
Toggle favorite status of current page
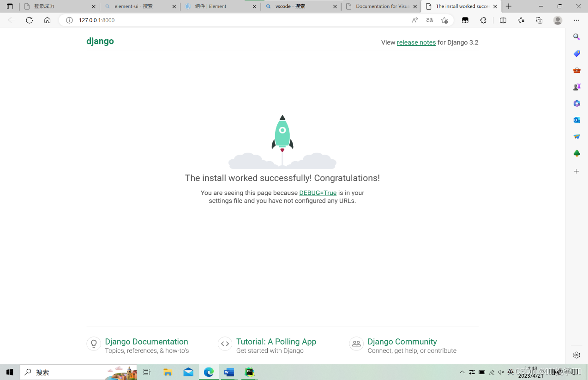point(444,20)
